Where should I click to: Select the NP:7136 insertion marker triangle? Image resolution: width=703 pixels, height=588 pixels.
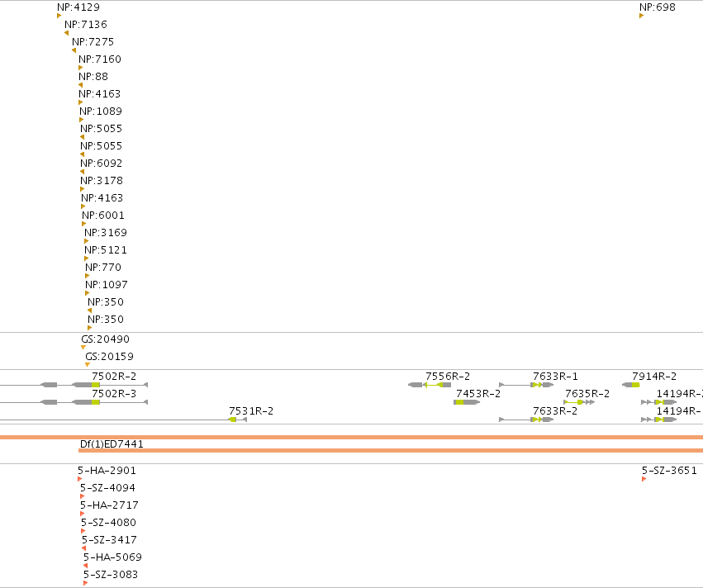(x=66, y=33)
